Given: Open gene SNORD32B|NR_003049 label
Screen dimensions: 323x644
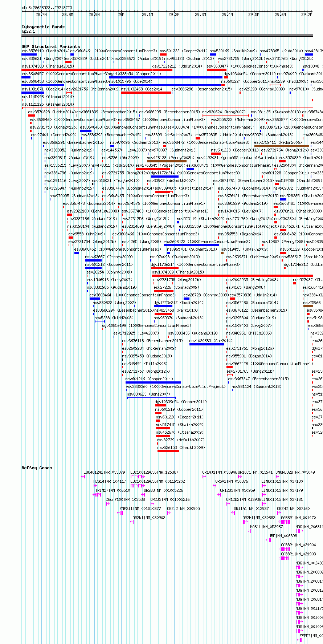Looking at the screenshot, I should pyautogui.click(x=295, y=472).
